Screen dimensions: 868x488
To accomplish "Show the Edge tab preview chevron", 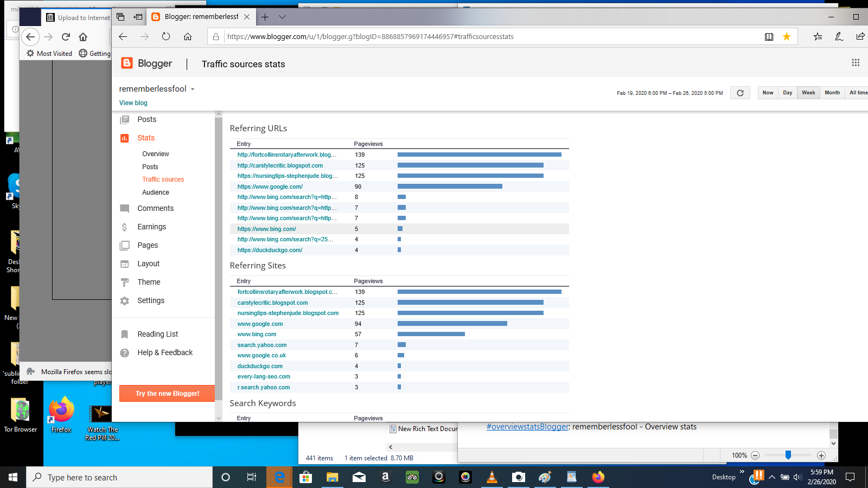I will coord(282,17).
